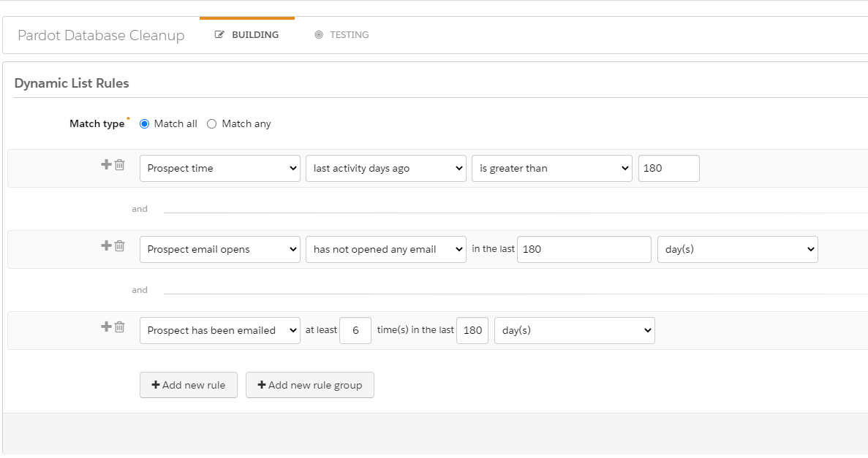This screenshot has width=868, height=458.
Task: Delete the Prospect email opens rule
Action: (120, 245)
